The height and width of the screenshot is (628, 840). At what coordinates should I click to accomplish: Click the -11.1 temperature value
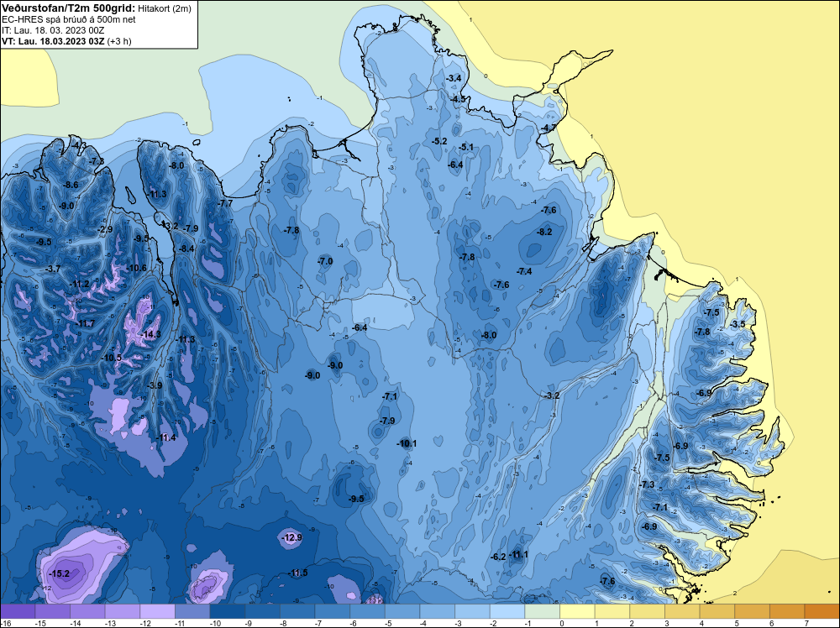518,554
